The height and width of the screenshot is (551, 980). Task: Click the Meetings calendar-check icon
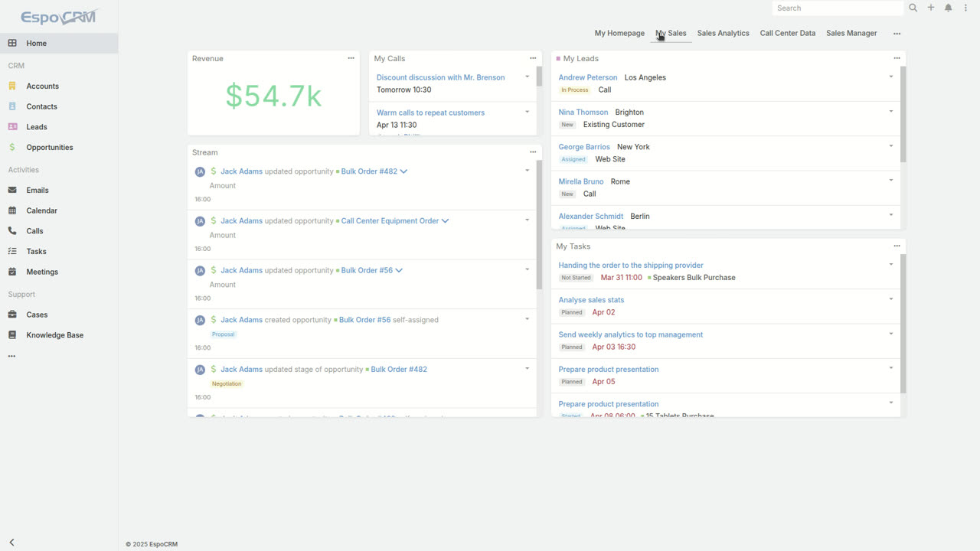click(x=12, y=272)
